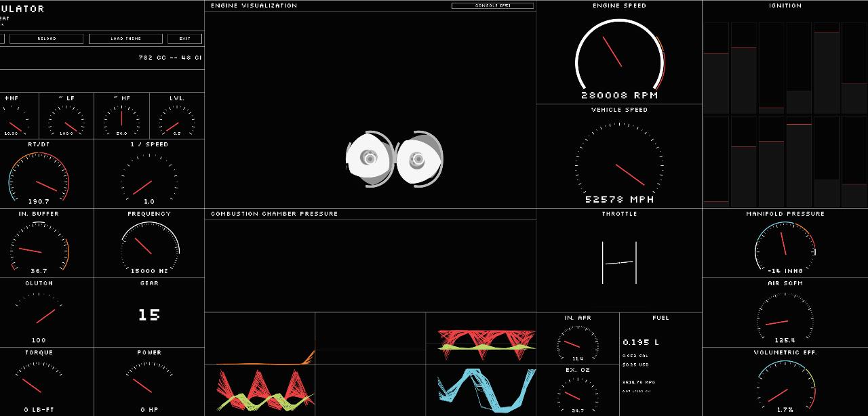
Task: Select the left rotor in engine visualization
Action: [x=369, y=159]
